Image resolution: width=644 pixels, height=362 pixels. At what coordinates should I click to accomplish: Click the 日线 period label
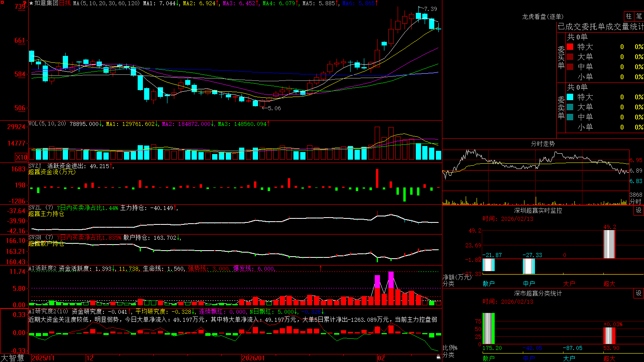click(65, 3)
